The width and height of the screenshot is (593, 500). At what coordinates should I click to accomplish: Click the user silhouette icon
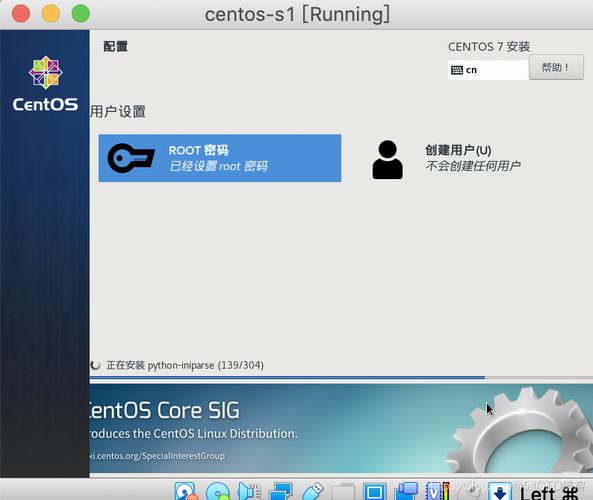(x=387, y=160)
